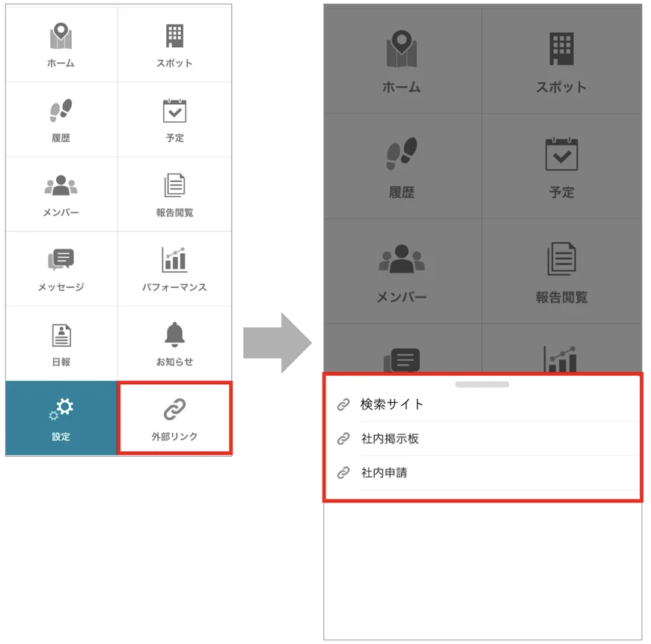Tap dimmed ホーム icon in right screen

pos(402,49)
